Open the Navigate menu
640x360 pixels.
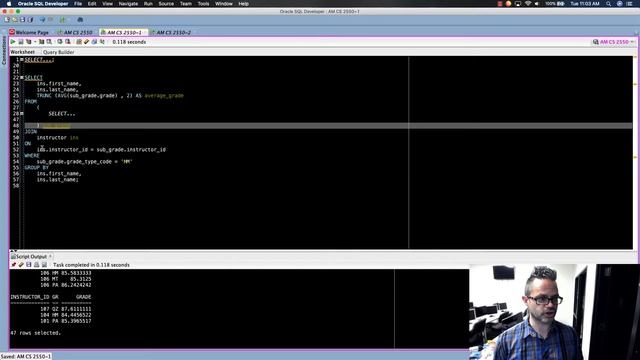[x=128, y=4]
